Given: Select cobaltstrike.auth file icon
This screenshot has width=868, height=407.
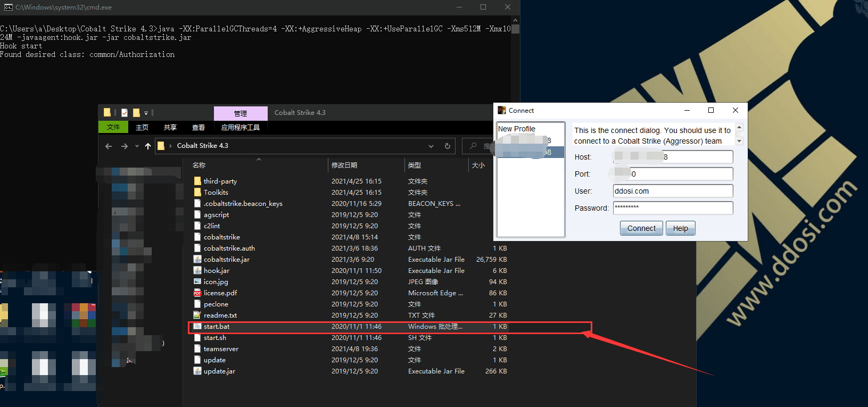Looking at the screenshot, I should [197, 248].
